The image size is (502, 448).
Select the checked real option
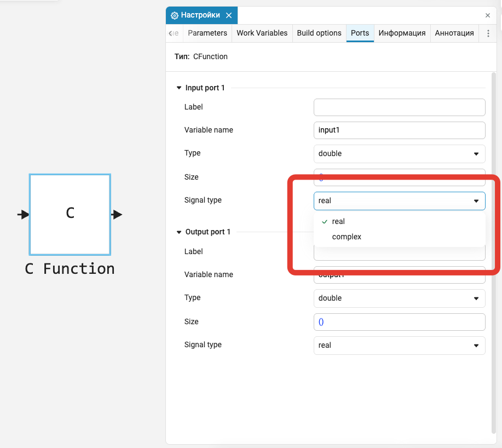pyautogui.click(x=338, y=222)
